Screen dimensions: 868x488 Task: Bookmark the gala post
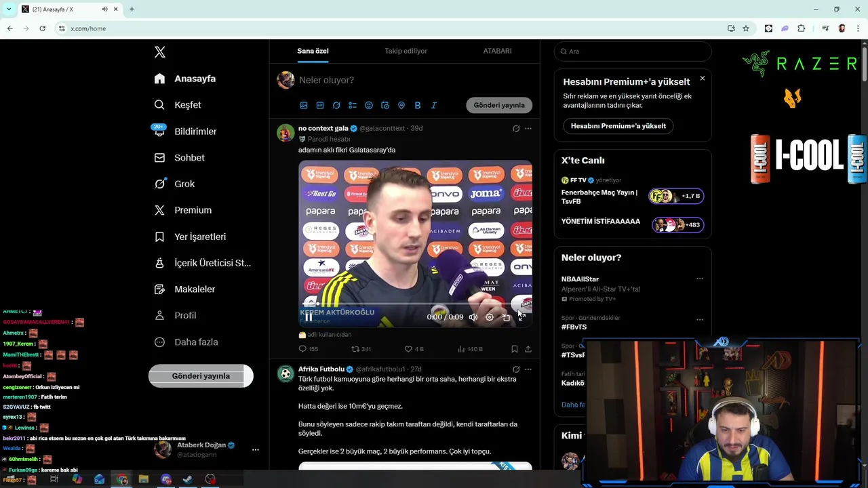[x=515, y=349]
